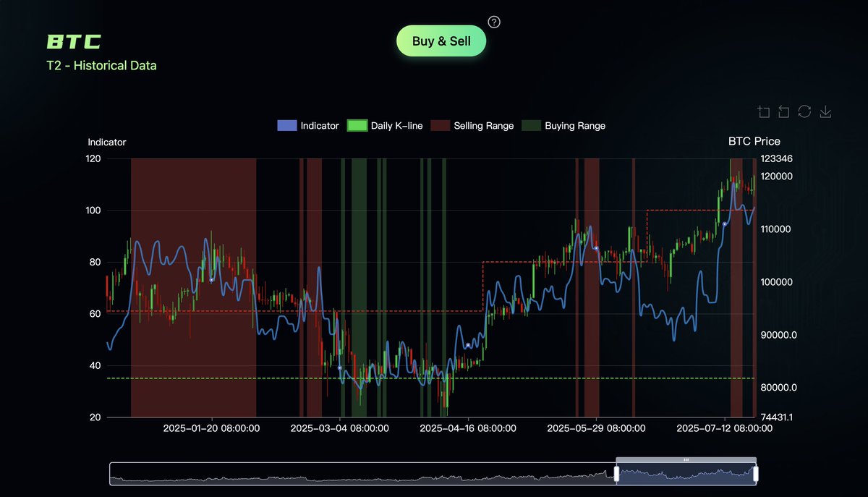868x497 pixels.
Task: Click the unselected history area of zoom bar
Action: point(362,475)
